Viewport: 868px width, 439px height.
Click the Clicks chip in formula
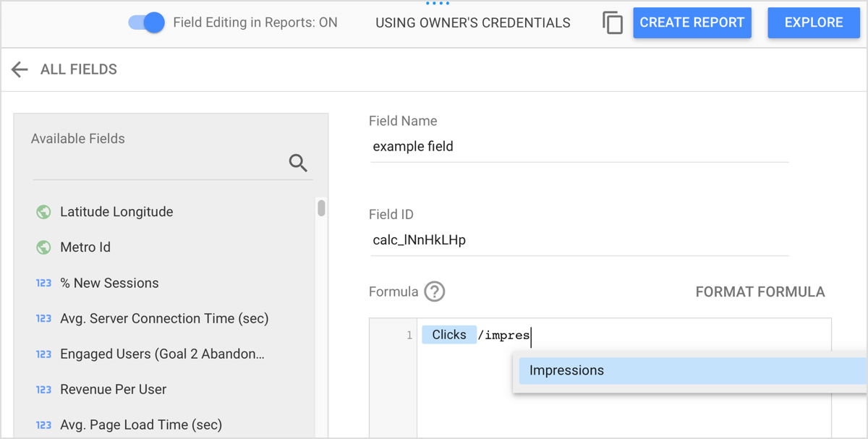point(448,335)
